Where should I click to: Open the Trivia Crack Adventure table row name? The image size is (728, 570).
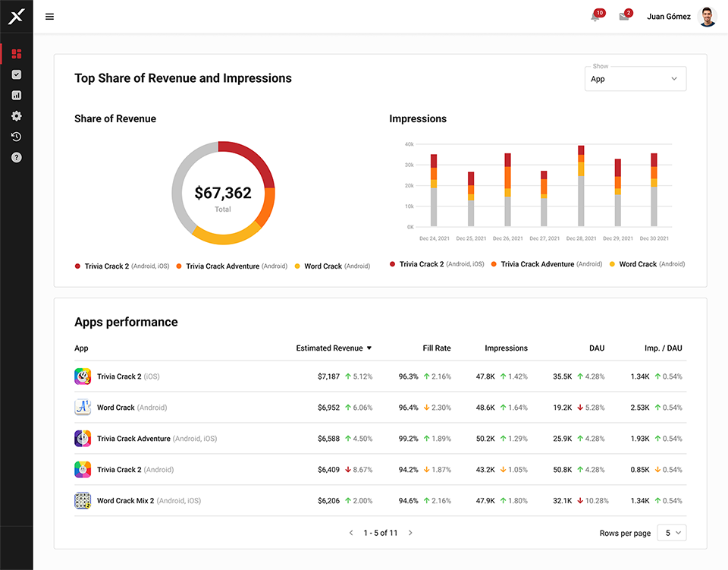pyautogui.click(x=157, y=439)
